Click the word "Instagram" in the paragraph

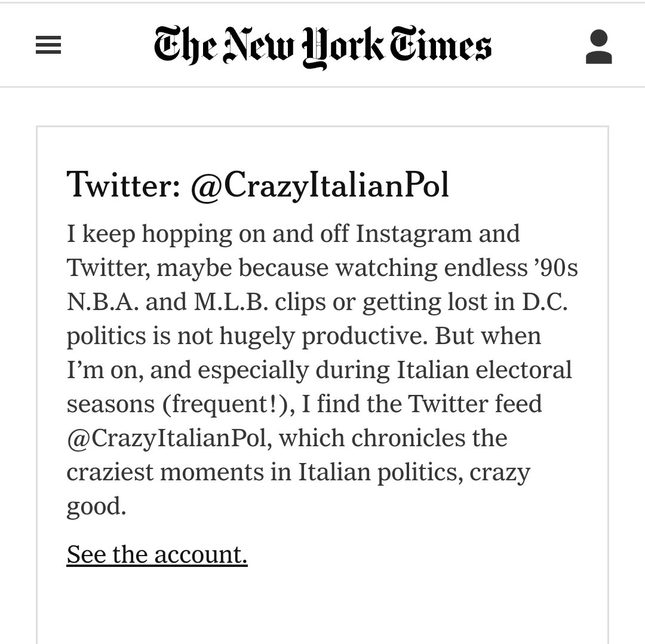click(x=413, y=234)
